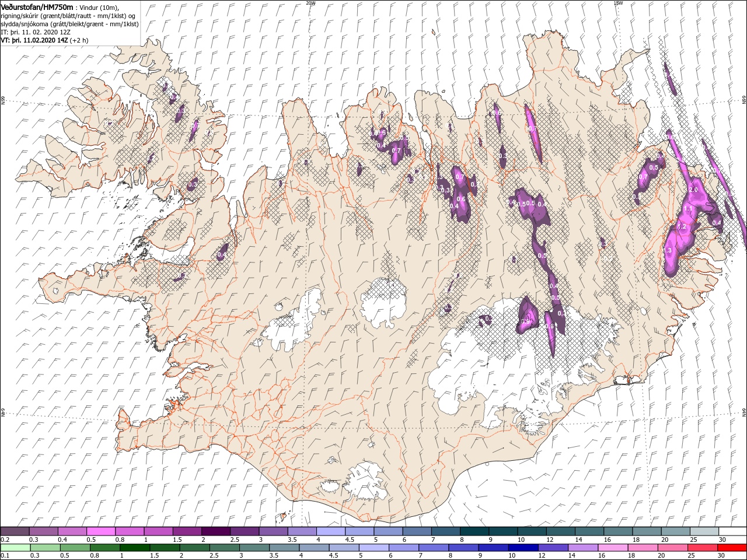Click the 'rigning/skúrir' legend description line
This screenshot has height=560, width=747.
[68, 16]
